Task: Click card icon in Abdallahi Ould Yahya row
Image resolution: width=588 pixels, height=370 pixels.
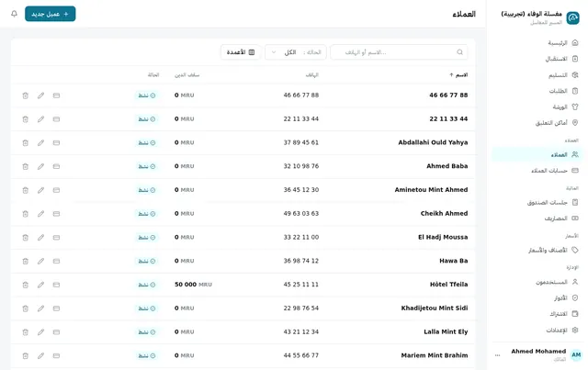Action: click(56, 143)
